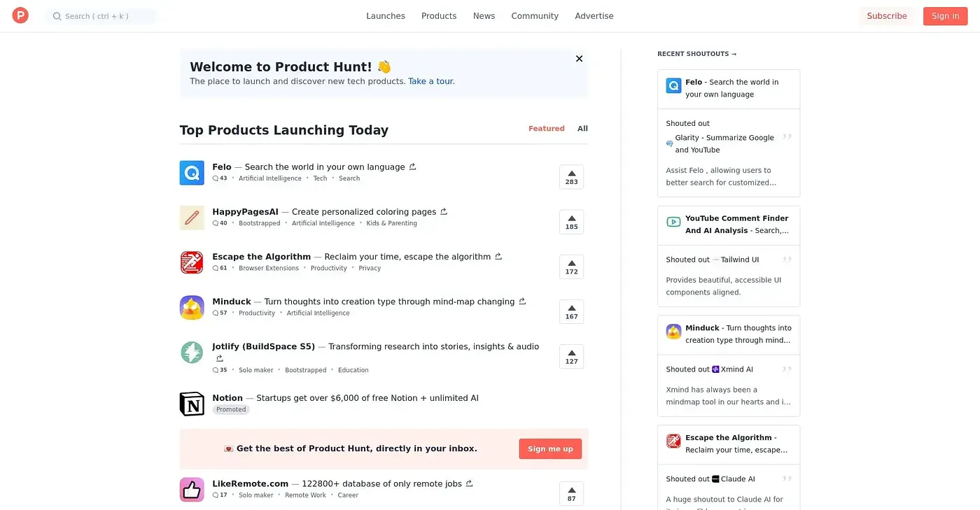Image resolution: width=980 pixels, height=510 pixels.
Task: Upvote Minduck with 167 votes
Action: click(571, 311)
